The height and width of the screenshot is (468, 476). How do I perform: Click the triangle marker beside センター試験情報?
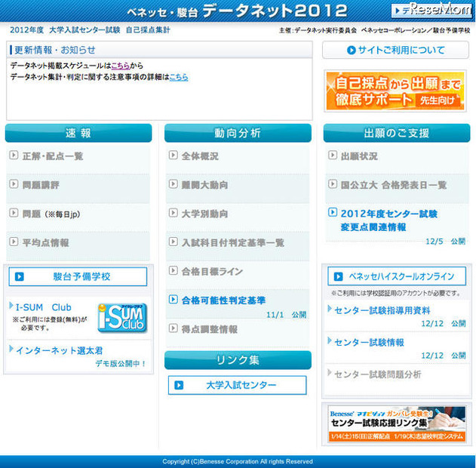(x=330, y=340)
